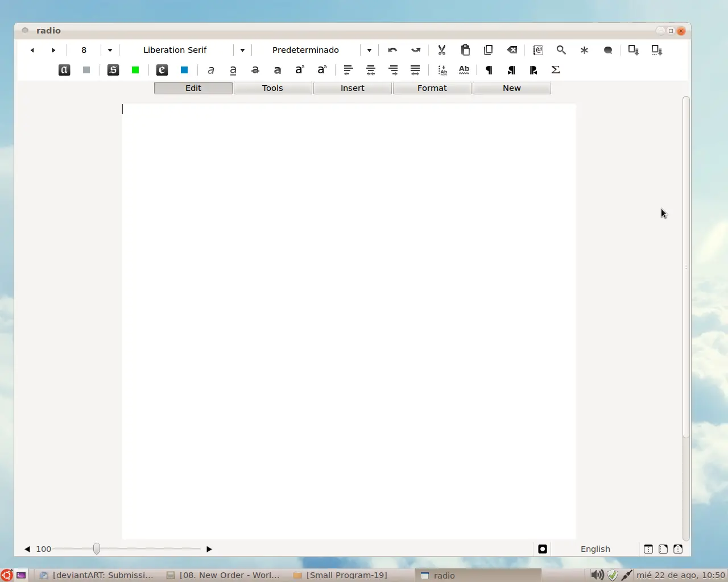
Task: Click the blackletter 'S' highlight icon
Action: point(113,70)
